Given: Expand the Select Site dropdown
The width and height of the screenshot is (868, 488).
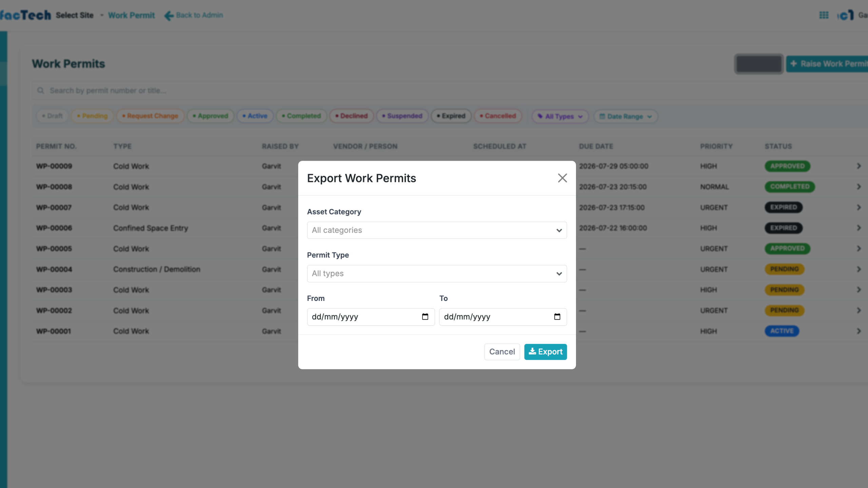Looking at the screenshot, I should point(80,15).
